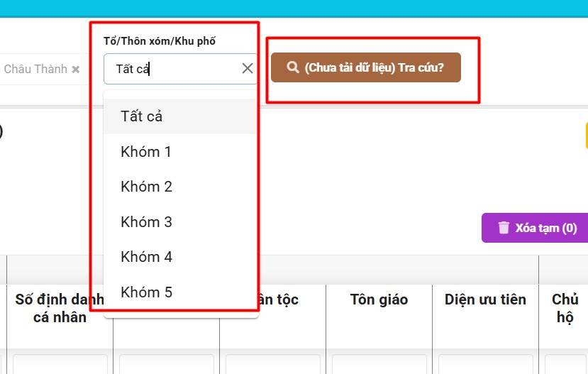Viewport: 588px width, 374px height.
Task: Click the trash icon on Xóa tạm
Action: [504, 228]
